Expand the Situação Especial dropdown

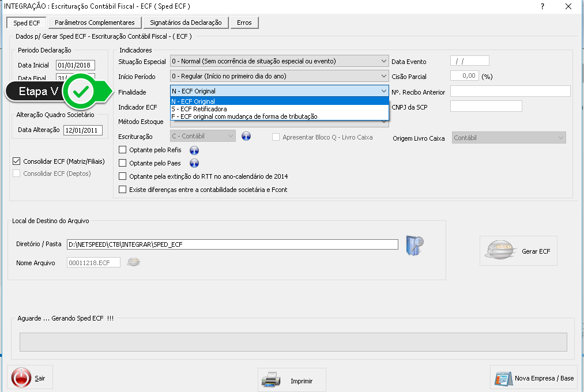(384, 61)
